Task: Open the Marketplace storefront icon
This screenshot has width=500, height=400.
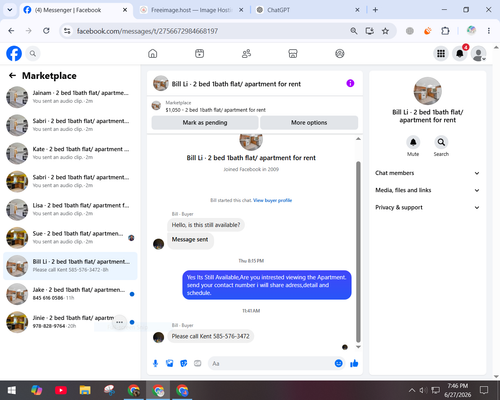Action: pyautogui.click(x=293, y=53)
